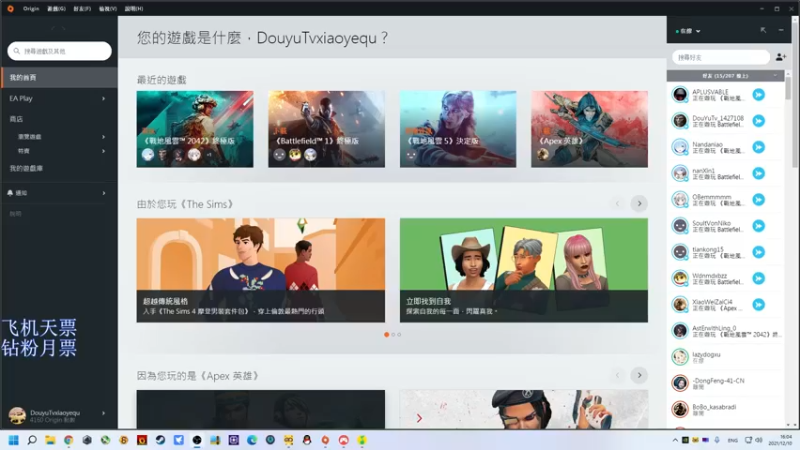Expand the browse games submenu arrow
This screenshot has width=800, height=450.
point(104,137)
